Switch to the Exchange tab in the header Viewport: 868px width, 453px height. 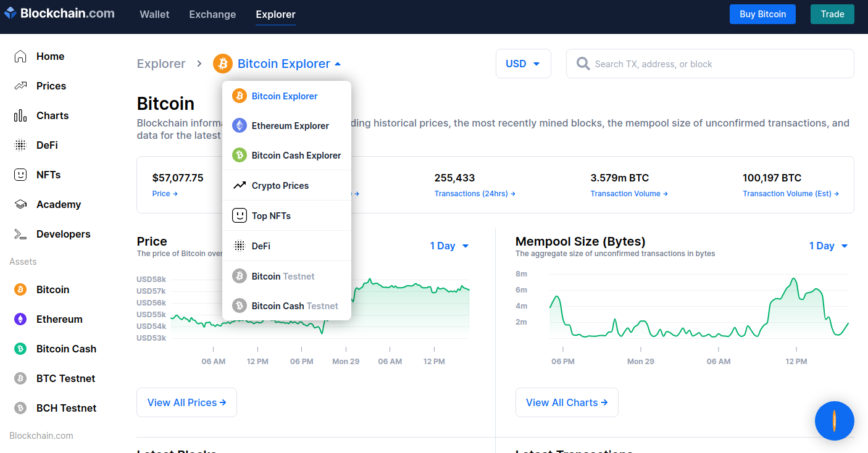[x=212, y=14]
